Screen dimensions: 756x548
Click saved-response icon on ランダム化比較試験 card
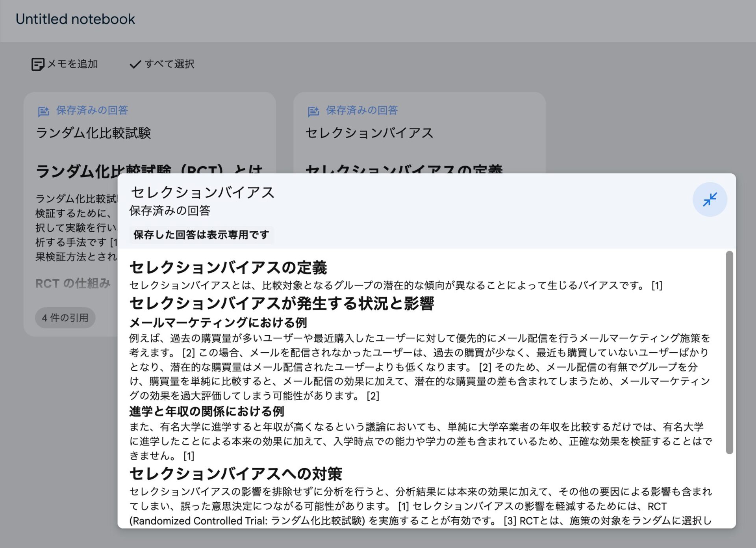(x=43, y=111)
